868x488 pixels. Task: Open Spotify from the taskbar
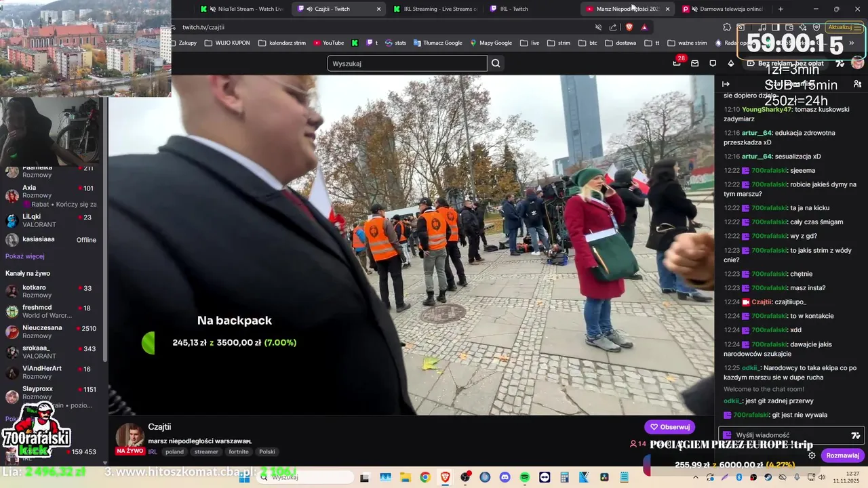point(524,477)
